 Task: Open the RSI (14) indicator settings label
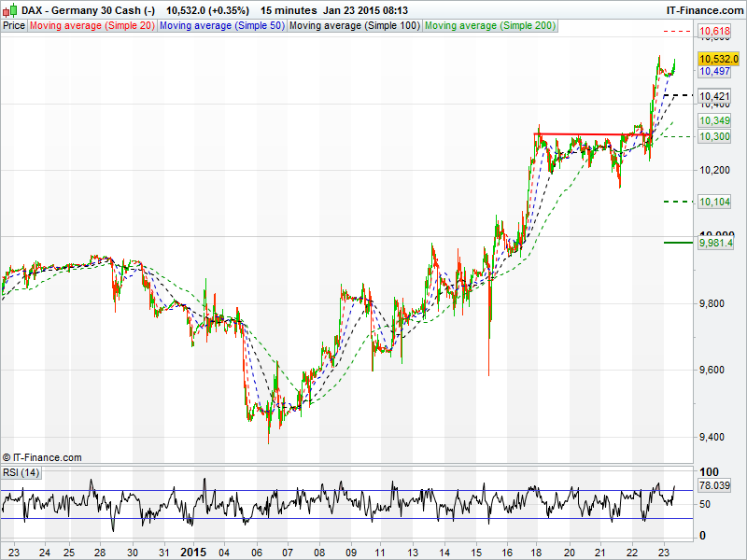click(x=21, y=473)
